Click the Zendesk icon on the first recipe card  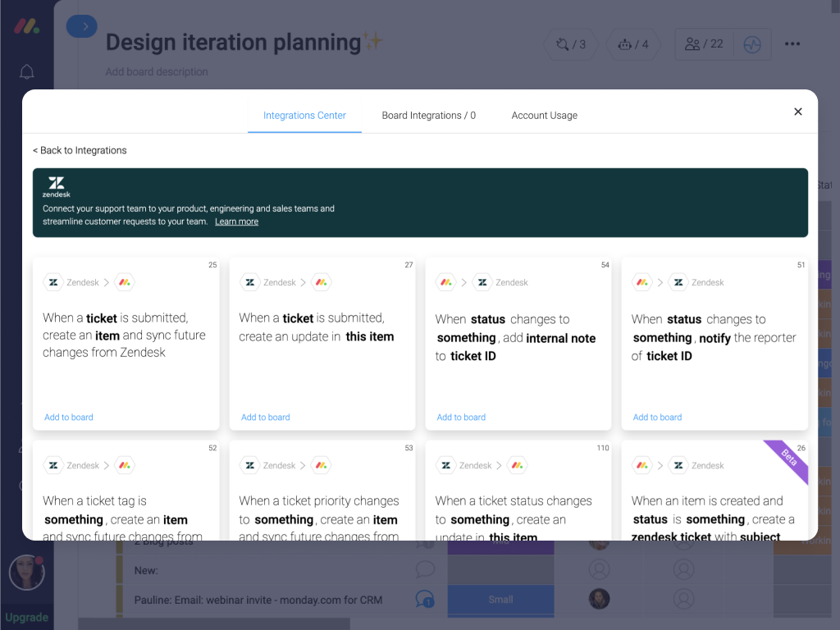click(52, 281)
